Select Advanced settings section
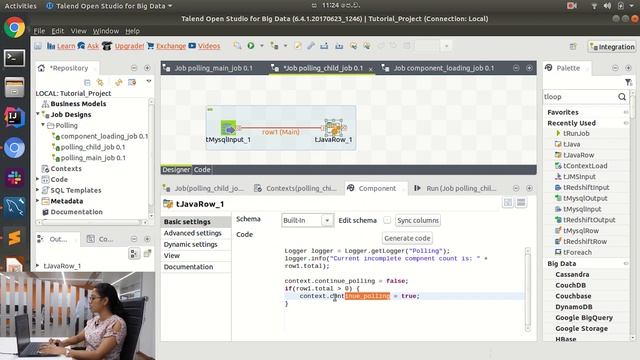This screenshot has width=640, height=360. pos(193,233)
